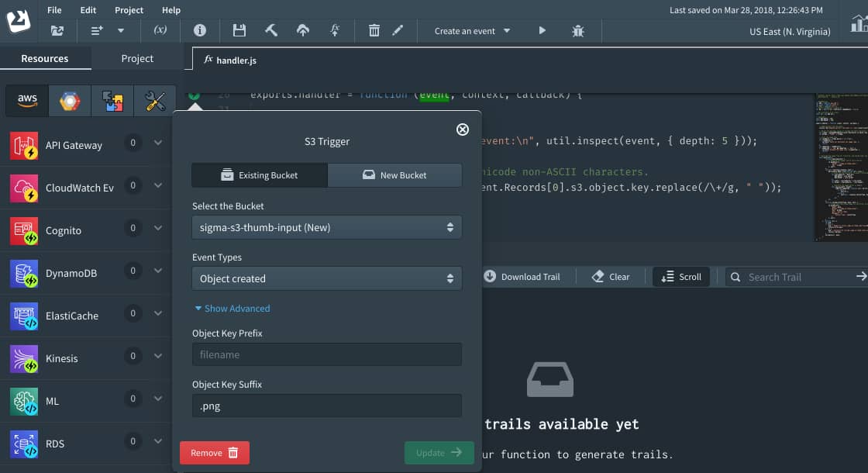Select the puzzle pieces resources icon
The image size is (868, 473).
tap(112, 101)
